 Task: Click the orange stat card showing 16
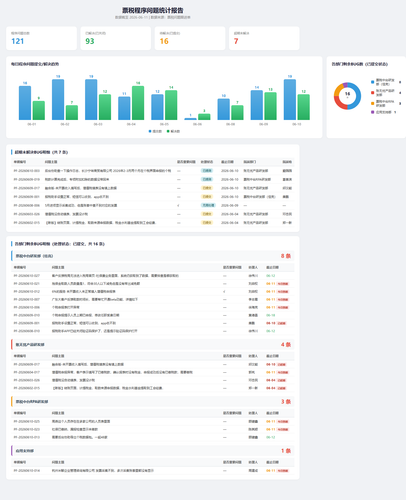(x=190, y=38)
